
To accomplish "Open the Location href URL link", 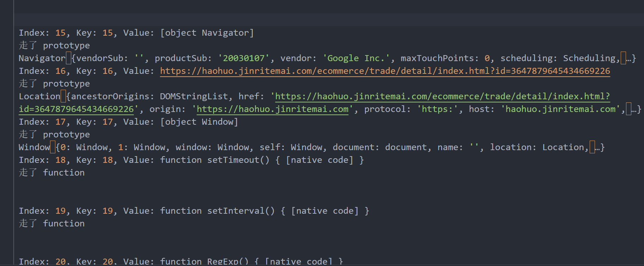I will click(x=442, y=96).
